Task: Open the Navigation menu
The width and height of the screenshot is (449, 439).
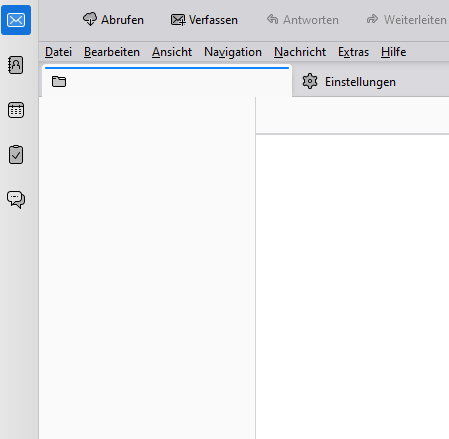Action: click(233, 52)
